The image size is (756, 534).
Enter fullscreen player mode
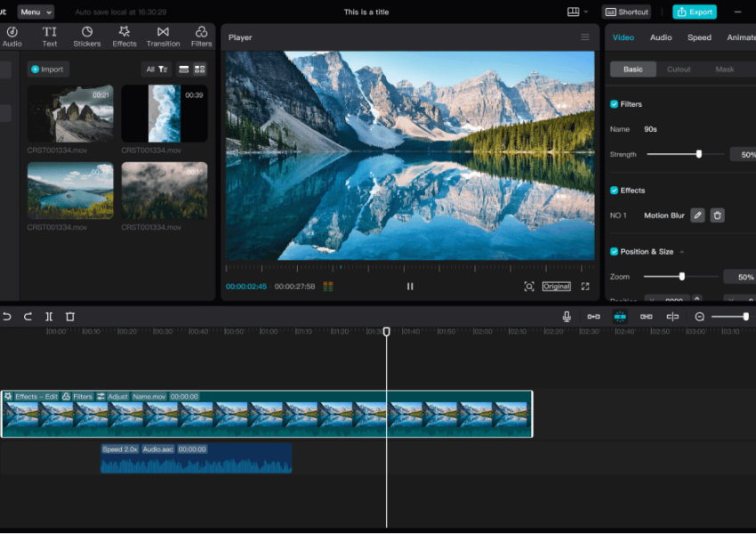pos(585,287)
